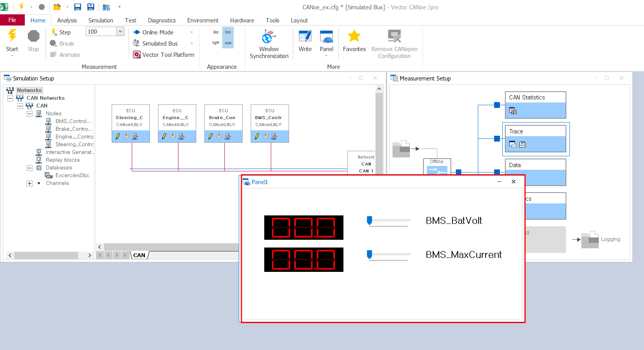Click the ExcerciesDbc database icon
This screenshot has width=644, height=350.
coord(49,175)
